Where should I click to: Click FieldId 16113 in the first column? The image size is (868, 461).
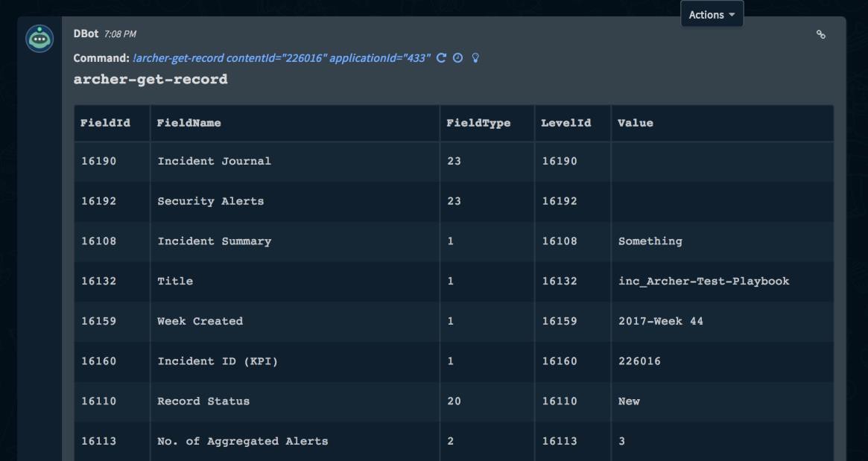[x=98, y=441]
